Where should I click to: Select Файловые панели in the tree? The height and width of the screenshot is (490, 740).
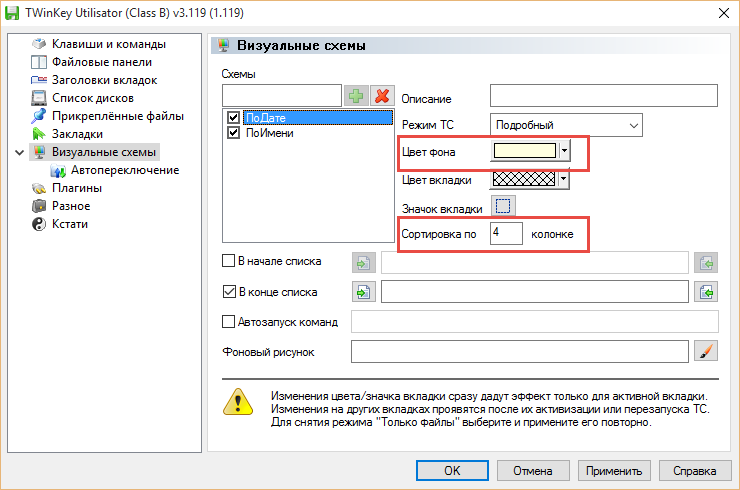pyautogui.click(x=101, y=62)
